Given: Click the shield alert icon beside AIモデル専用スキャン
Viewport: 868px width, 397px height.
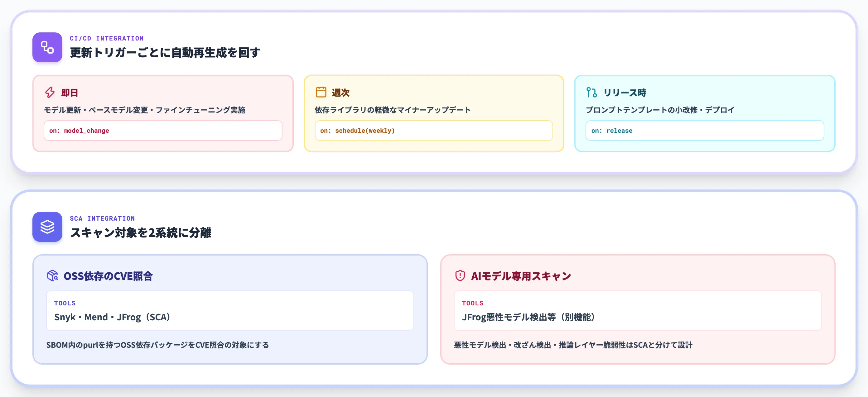Looking at the screenshot, I should (460, 276).
